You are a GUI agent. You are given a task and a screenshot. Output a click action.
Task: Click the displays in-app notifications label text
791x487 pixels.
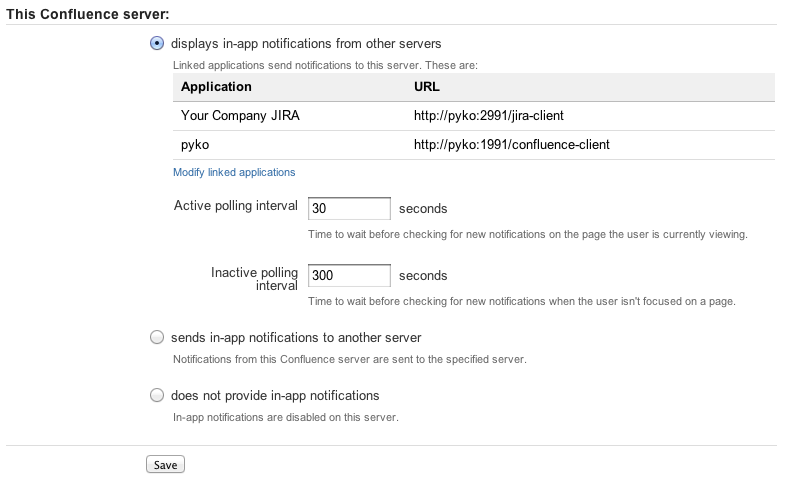point(306,44)
